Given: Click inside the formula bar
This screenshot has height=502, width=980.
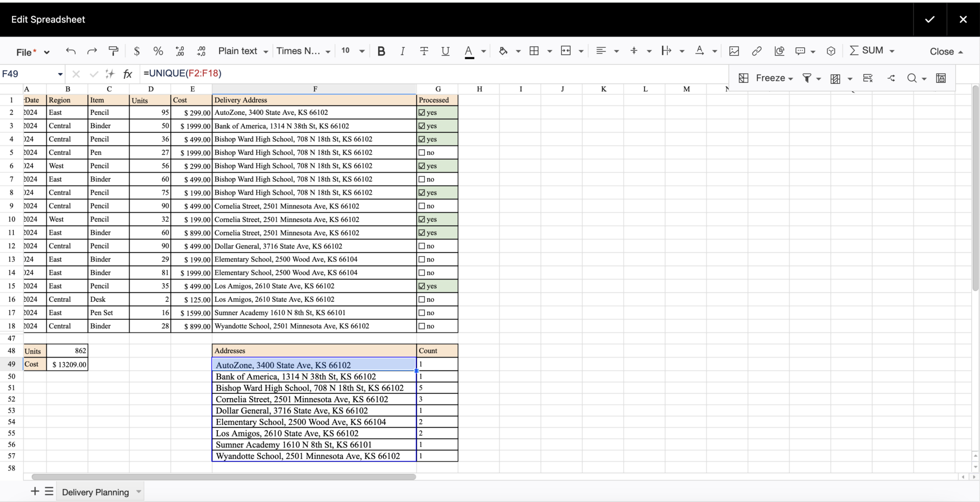Looking at the screenshot, I should point(335,73).
